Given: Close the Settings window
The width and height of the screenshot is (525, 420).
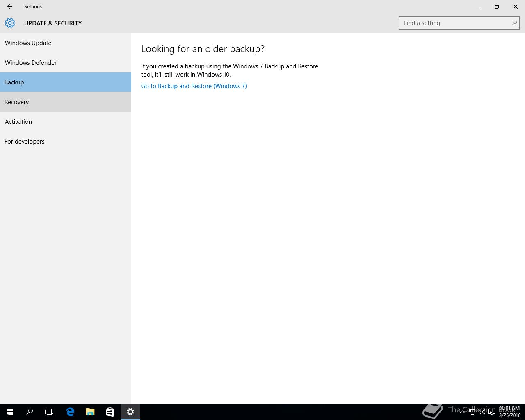Looking at the screenshot, I should (x=516, y=7).
